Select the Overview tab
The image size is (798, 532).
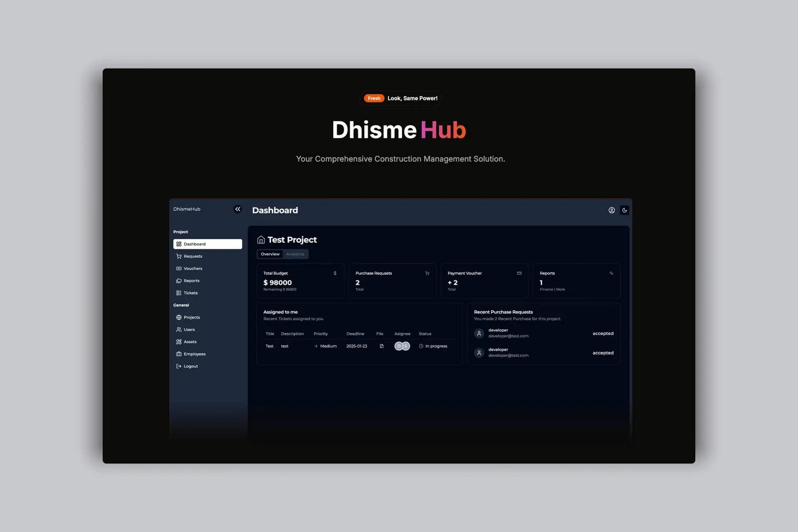(x=270, y=254)
